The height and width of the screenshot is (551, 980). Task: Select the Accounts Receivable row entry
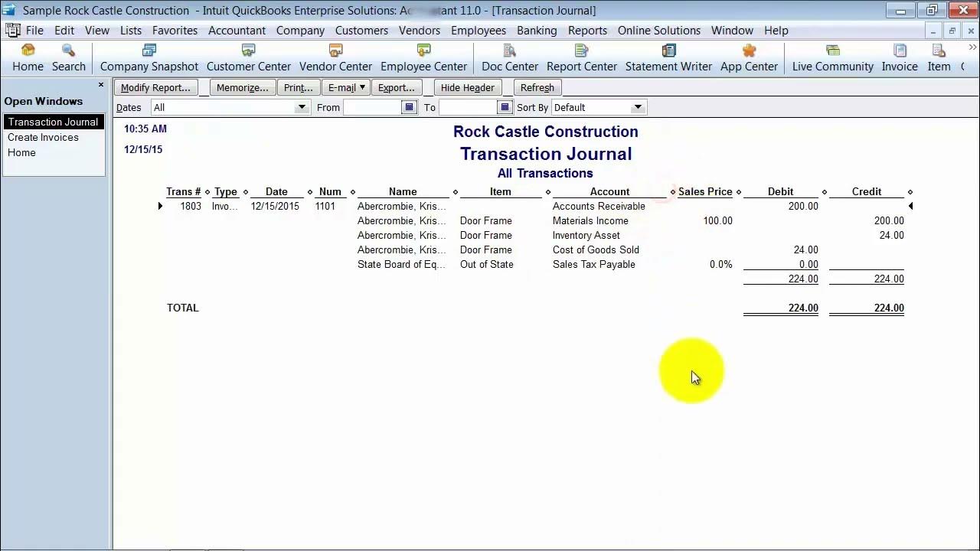pyautogui.click(x=599, y=206)
